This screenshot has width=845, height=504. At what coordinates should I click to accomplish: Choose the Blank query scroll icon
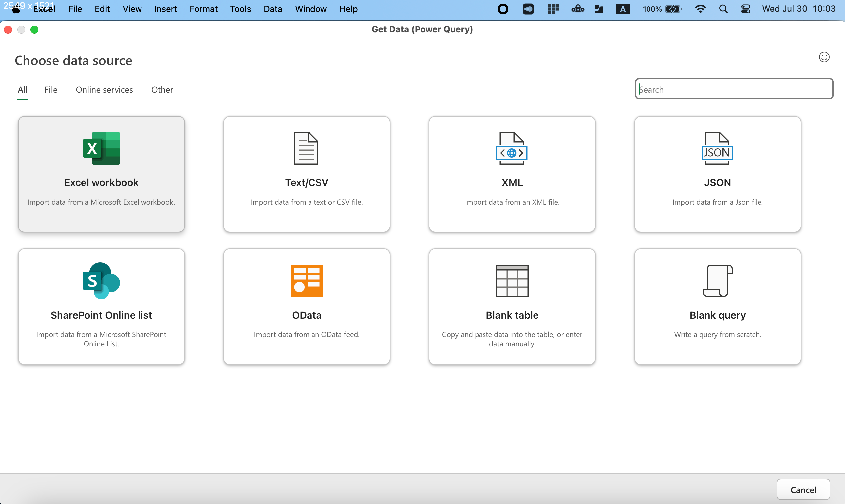(x=718, y=281)
